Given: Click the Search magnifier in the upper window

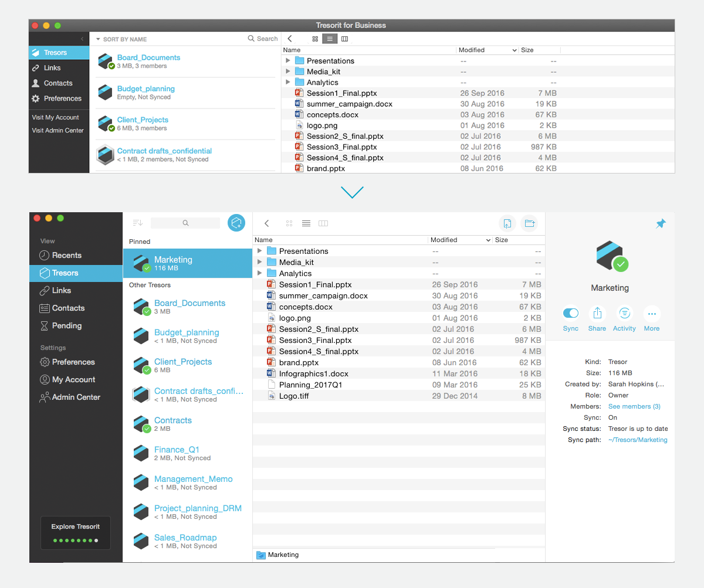Looking at the screenshot, I should [251, 39].
